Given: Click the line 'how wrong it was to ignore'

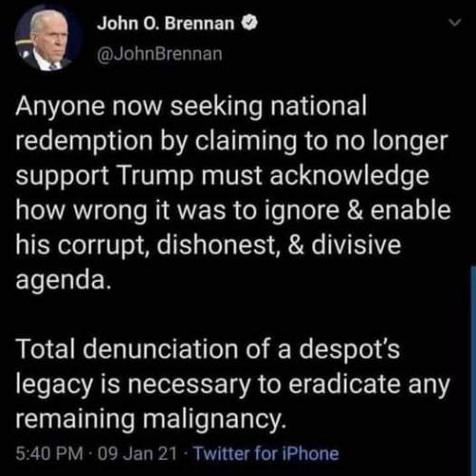Looking at the screenshot, I should pos(233,211).
